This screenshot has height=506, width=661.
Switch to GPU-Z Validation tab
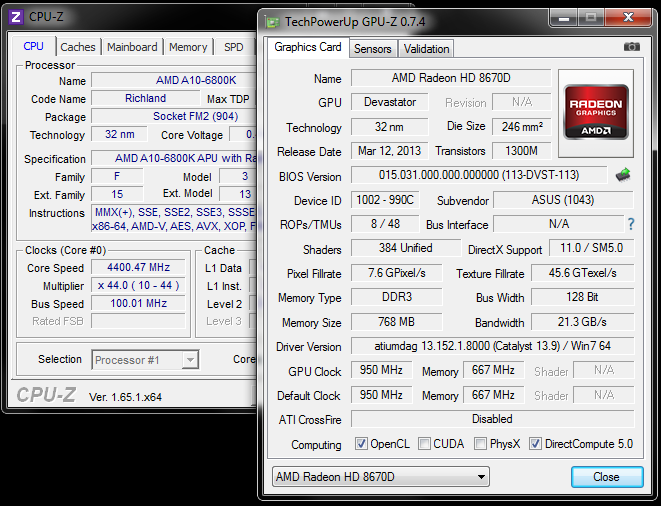(426, 49)
